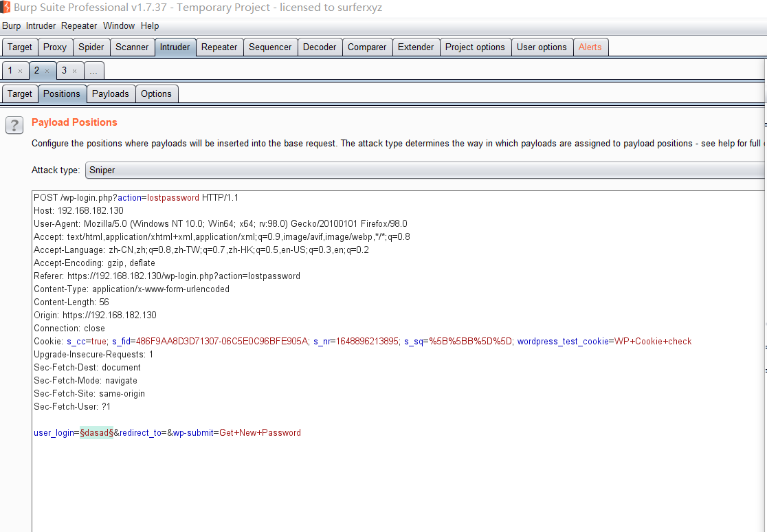Open the Repeater menu in menu bar

coord(79,26)
